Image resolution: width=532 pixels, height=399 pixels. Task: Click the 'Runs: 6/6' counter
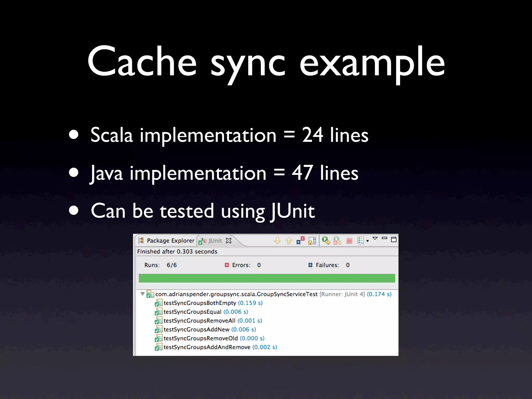(161, 265)
